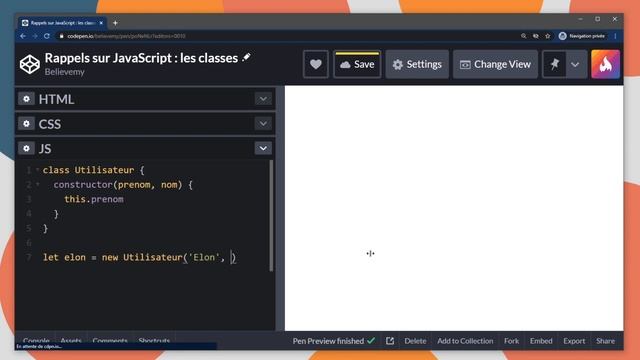Click the CodePen logo icon
This screenshot has width=640, height=360.
30,64
